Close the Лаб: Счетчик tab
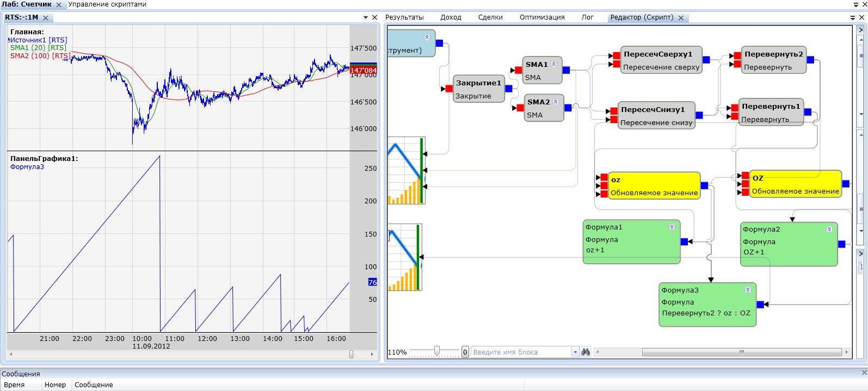 click(x=59, y=4)
